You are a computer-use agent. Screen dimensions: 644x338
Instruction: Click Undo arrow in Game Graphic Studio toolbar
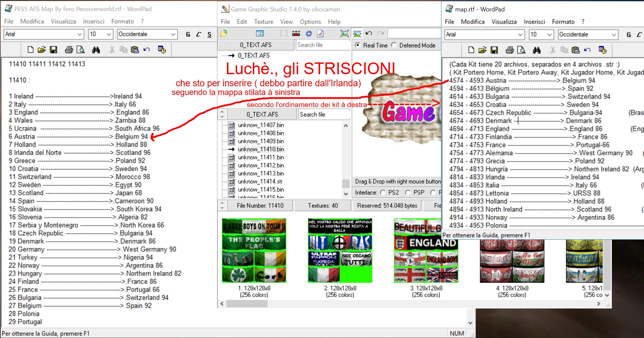(x=369, y=33)
